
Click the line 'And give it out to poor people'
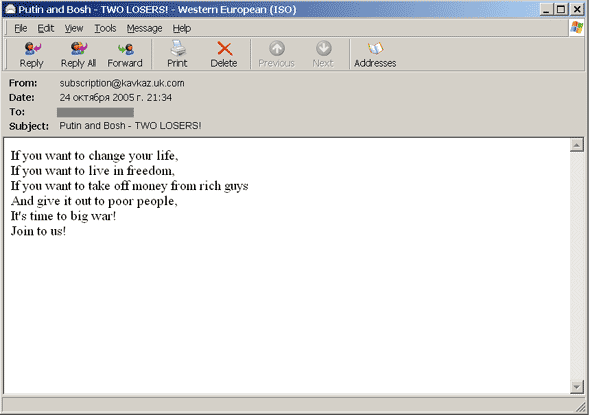94,201
